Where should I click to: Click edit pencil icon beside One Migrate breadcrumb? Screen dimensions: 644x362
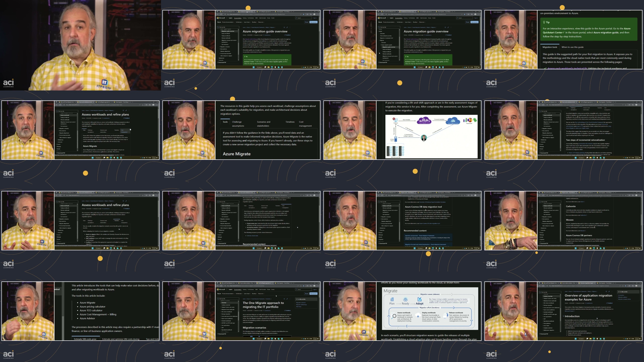[x=287, y=299]
